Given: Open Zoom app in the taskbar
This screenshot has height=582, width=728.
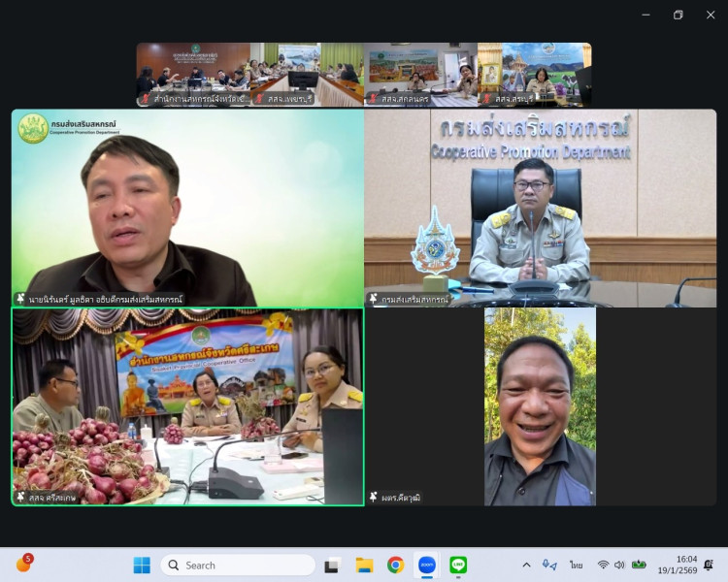Looking at the screenshot, I should point(426,565).
